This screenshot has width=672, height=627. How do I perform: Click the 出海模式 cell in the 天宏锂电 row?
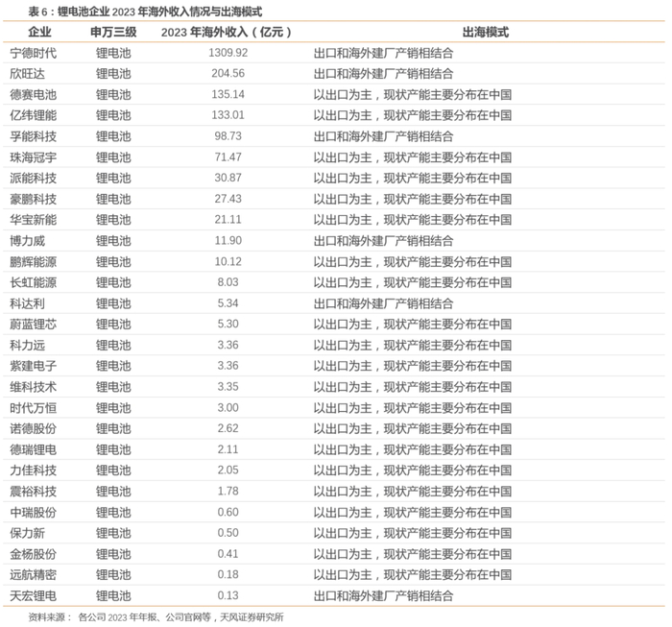(x=383, y=595)
